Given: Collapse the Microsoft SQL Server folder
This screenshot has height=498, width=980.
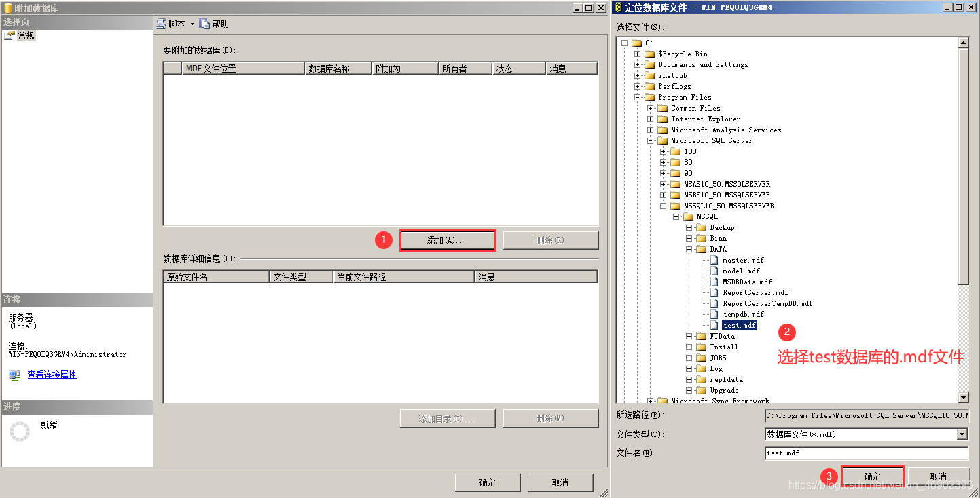Looking at the screenshot, I should [651, 140].
